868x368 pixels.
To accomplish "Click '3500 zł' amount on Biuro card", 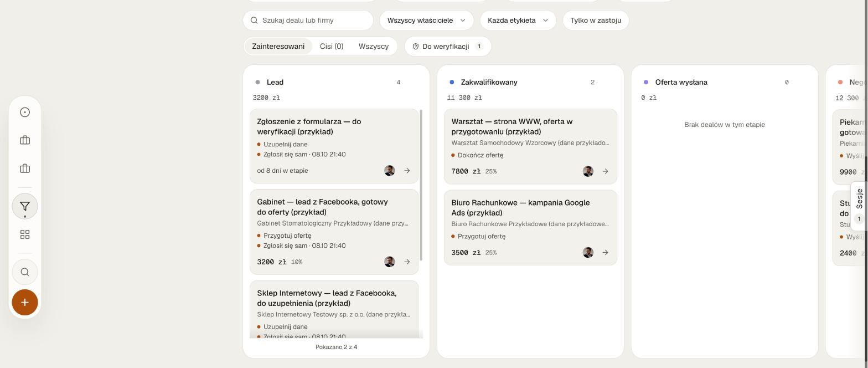I will (466, 252).
